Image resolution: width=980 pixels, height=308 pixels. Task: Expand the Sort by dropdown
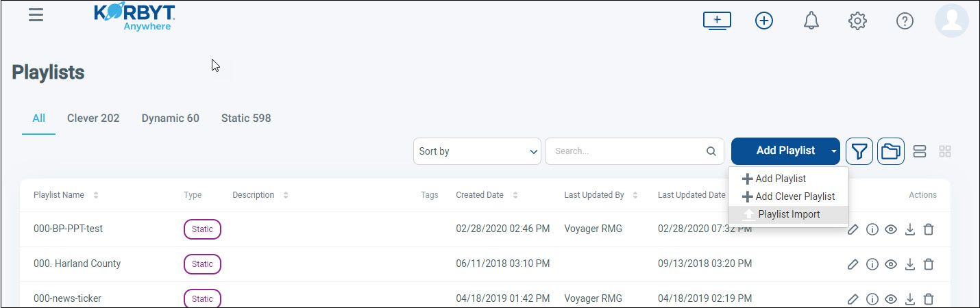(477, 151)
